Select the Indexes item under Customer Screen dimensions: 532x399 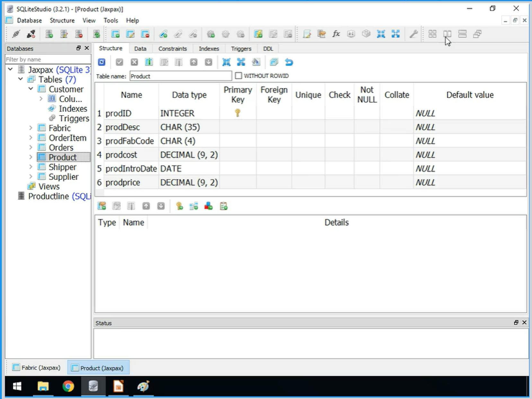[x=73, y=109]
